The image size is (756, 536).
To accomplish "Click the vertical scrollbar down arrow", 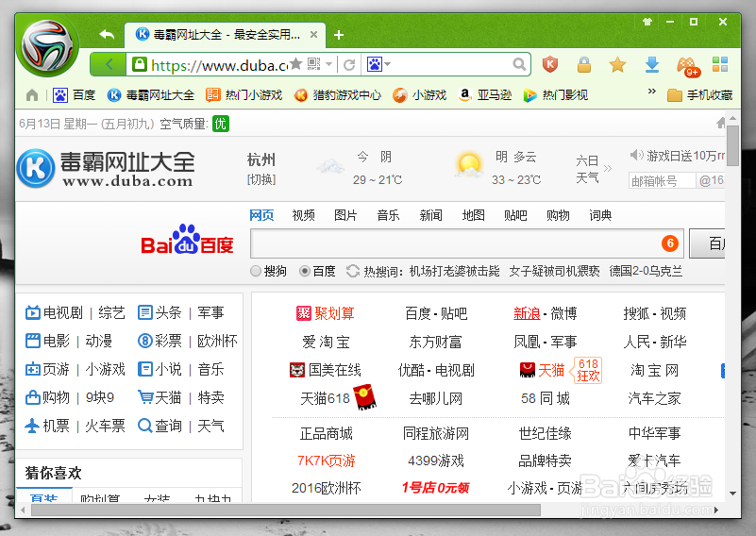I will (x=732, y=494).
